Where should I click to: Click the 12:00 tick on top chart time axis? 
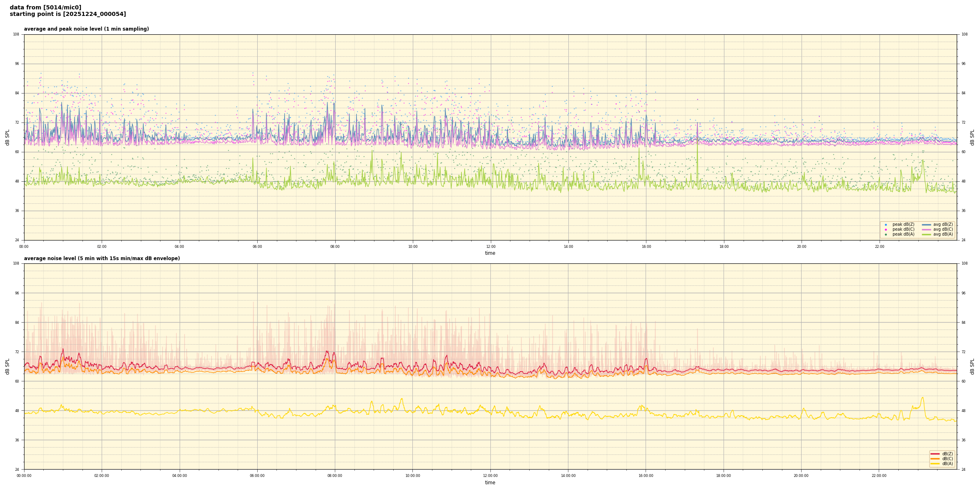click(x=490, y=247)
